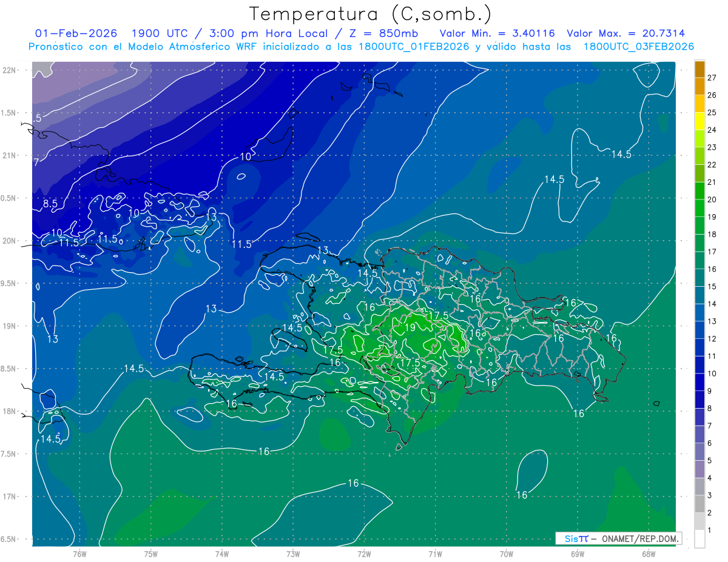Click the '18N' latitude axis label
Screen dimensions: 728x562
pos(9,411)
